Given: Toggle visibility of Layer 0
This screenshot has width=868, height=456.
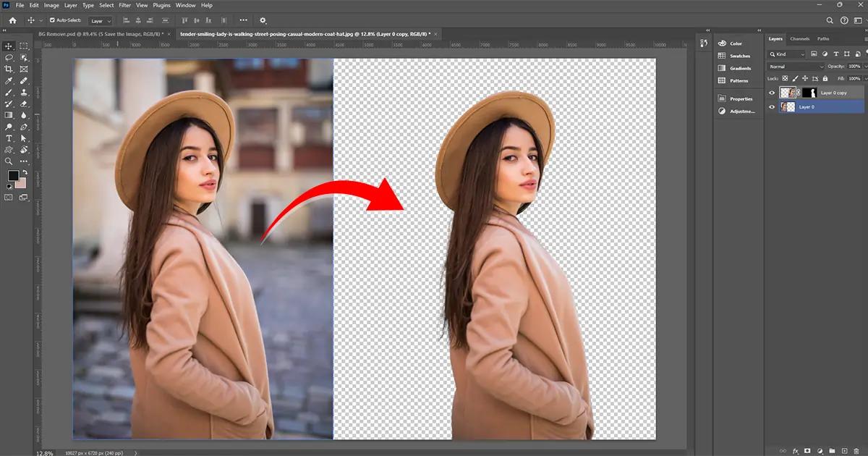Looking at the screenshot, I should click(x=772, y=106).
